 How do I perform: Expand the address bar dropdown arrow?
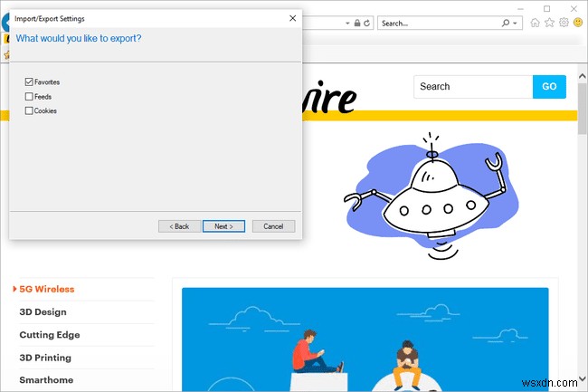click(347, 24)
